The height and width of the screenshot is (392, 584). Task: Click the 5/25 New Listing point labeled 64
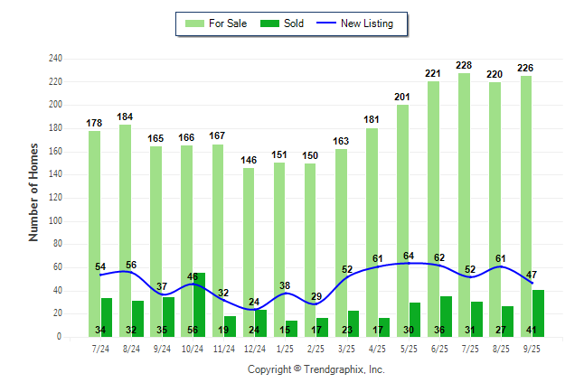click(x=409, y=263)
